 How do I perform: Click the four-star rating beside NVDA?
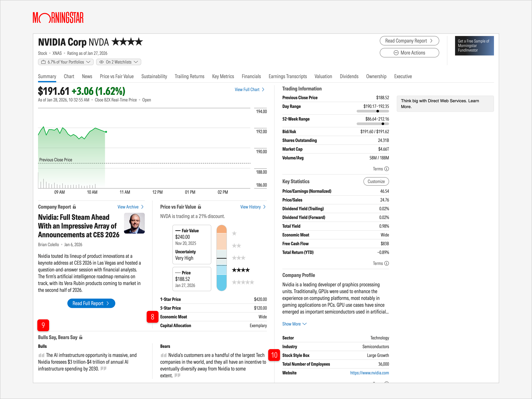(127, 42)
